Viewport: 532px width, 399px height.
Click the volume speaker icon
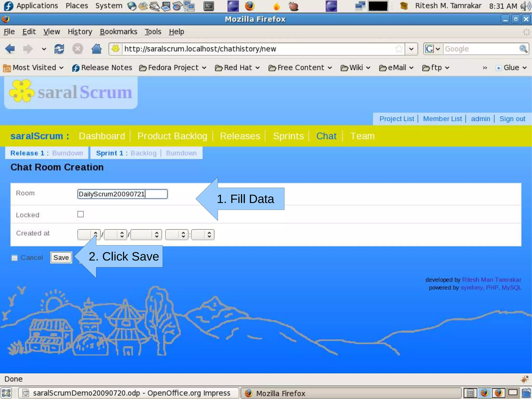526,6
